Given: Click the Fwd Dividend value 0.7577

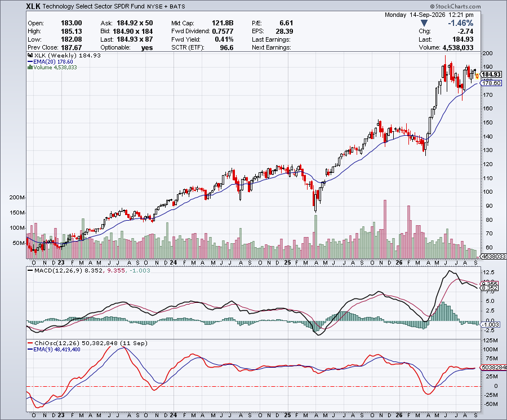Looking at the screenshot, I should pyautogui.click(x=223, y=32).
